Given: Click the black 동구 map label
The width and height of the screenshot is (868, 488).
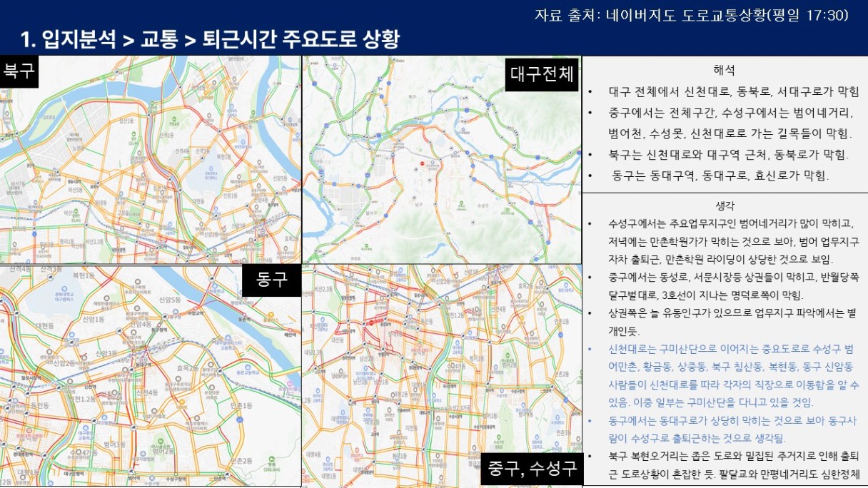Looking at the screenshot, I should tap(271, 280).
